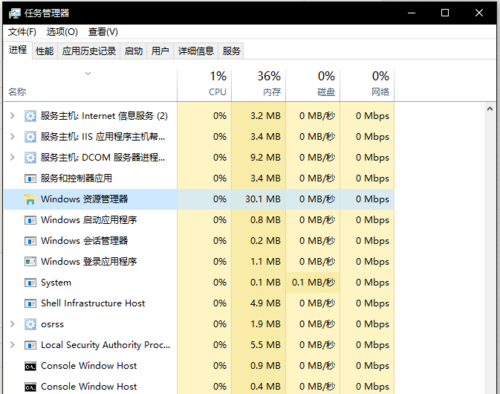Select the Windows 会话管理器 process row
Screen dimensions: 500x394
[x=199, y=241]
